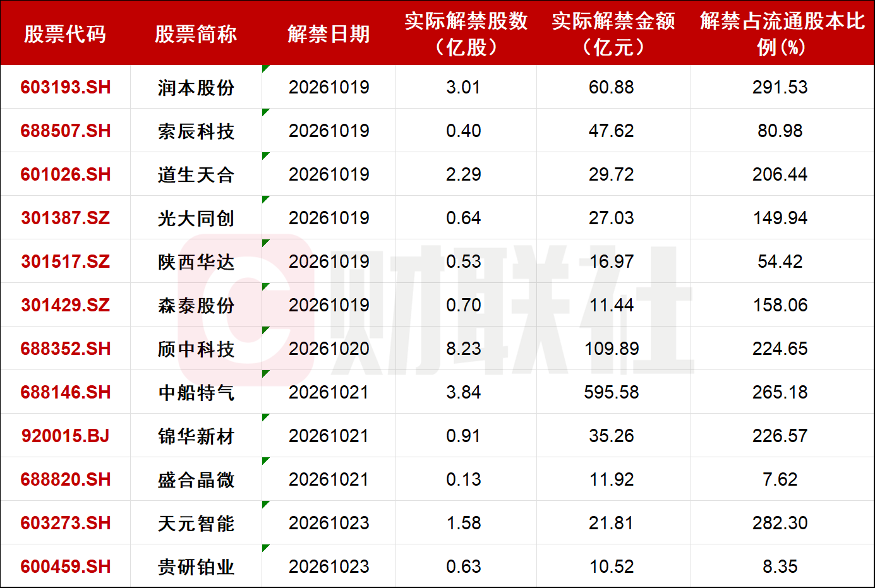This screenshot has width=875, height=588.
Task: Click stock name 道生天合
Action: [196, 175]
